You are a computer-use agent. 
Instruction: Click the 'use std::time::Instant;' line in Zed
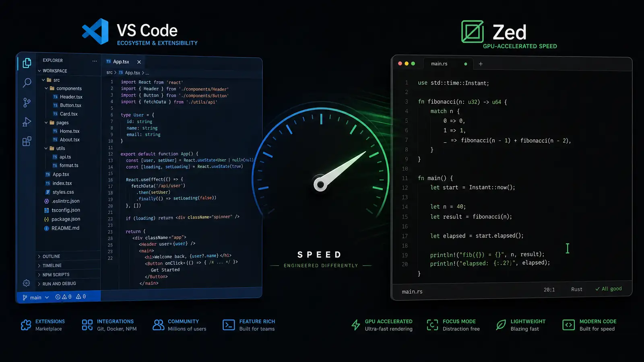pos(454,83)
